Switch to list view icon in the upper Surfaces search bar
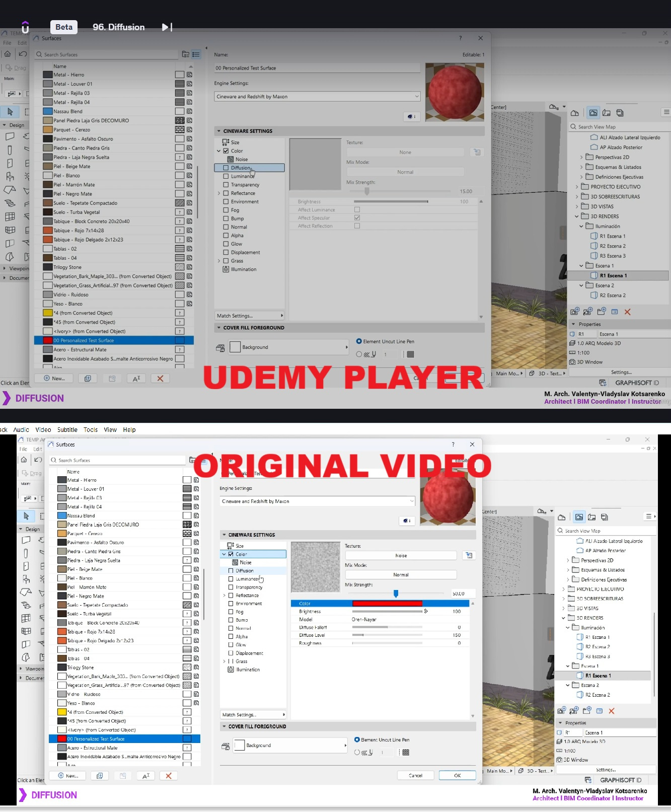The height and width of the screenshot is (812, 671). 196,54
